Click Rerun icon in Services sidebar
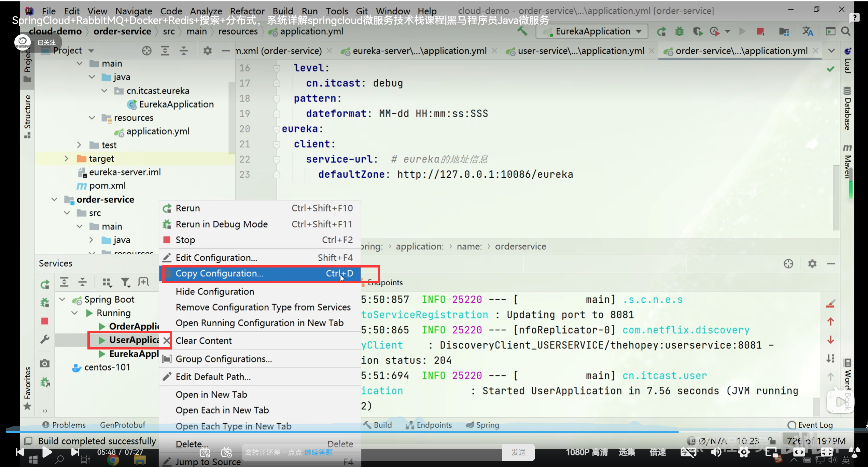Screen dimensions: 868x467 click(45, 284)
